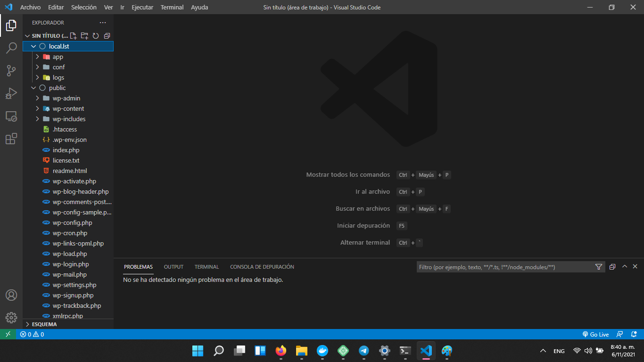Image resolution: width=644 pixels, height=362 pixels.
Task: Open index.php file
Action: click(x=68, y=150)
